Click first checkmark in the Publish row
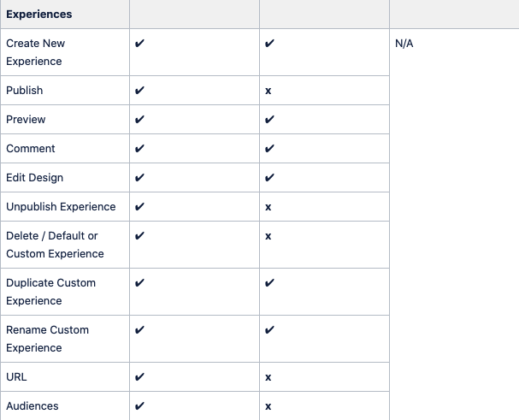 click(x=139, y=90)
